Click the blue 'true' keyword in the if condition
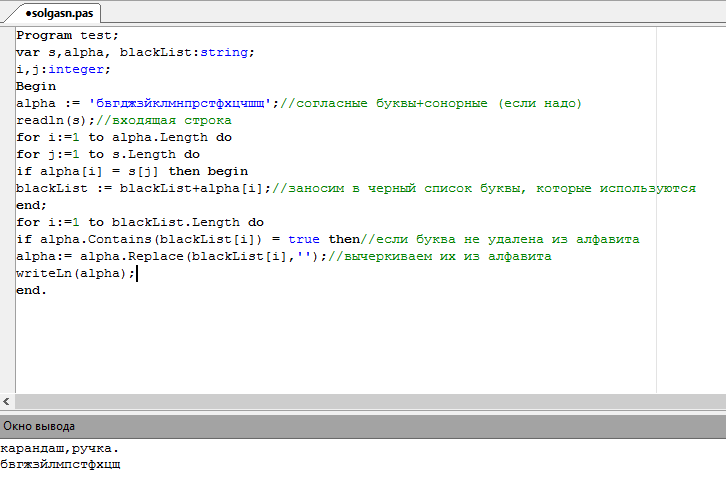The width and height of the screenshot is (726, 486). click(304, 239)
